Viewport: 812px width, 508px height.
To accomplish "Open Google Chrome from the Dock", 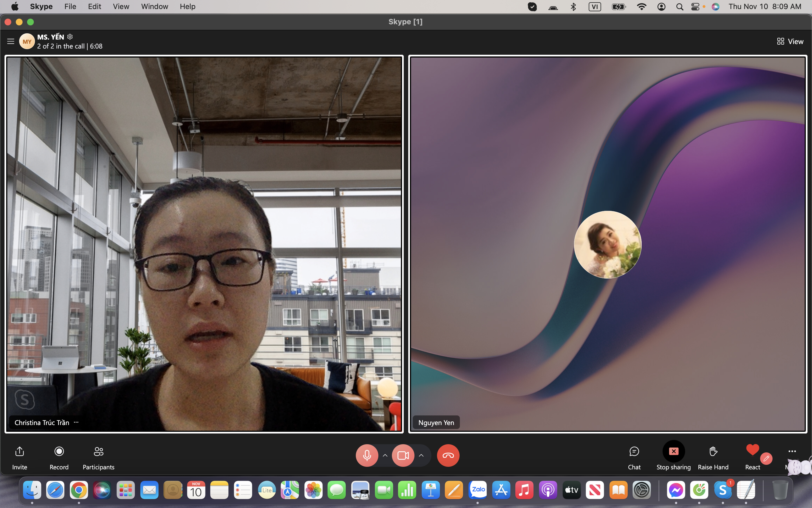I will click(79, 490).
